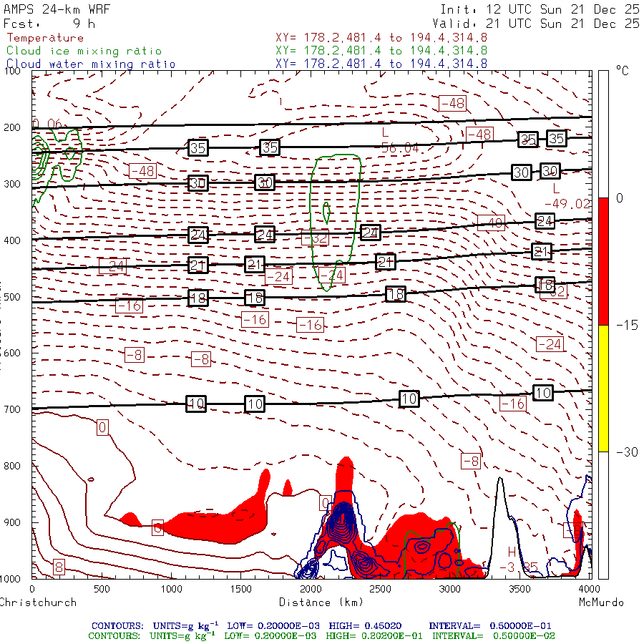The height and width of the screenshot is (644, 644).
Task: Click the pressure axis tick label 700
Action: [x=12, y=409]
